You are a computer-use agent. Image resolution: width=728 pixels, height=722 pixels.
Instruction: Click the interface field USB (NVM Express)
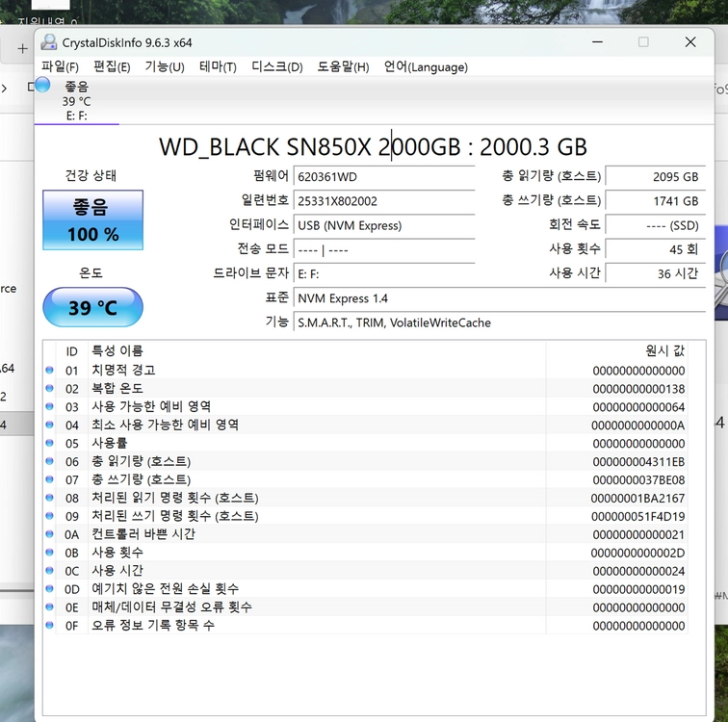(384, 225)
